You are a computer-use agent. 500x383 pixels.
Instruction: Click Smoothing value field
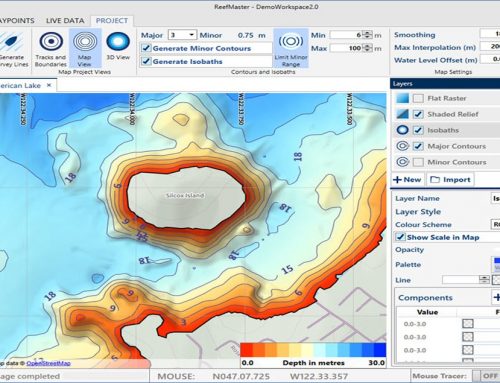[490, 34]
